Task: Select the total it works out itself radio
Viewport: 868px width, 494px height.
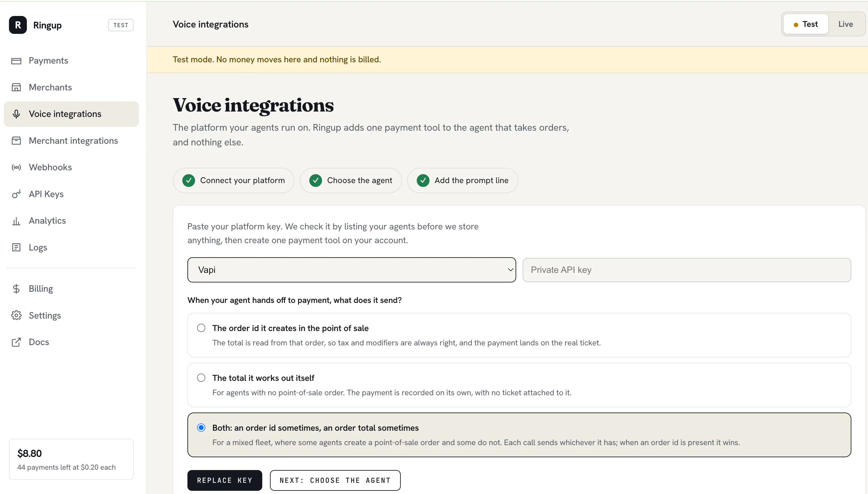Action: click(201, 378)
